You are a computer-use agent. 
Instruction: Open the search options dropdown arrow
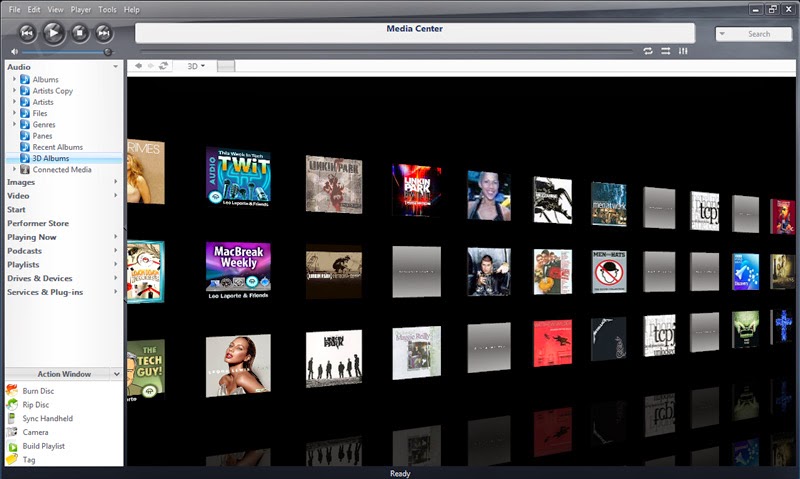click(x=721, y=34)
